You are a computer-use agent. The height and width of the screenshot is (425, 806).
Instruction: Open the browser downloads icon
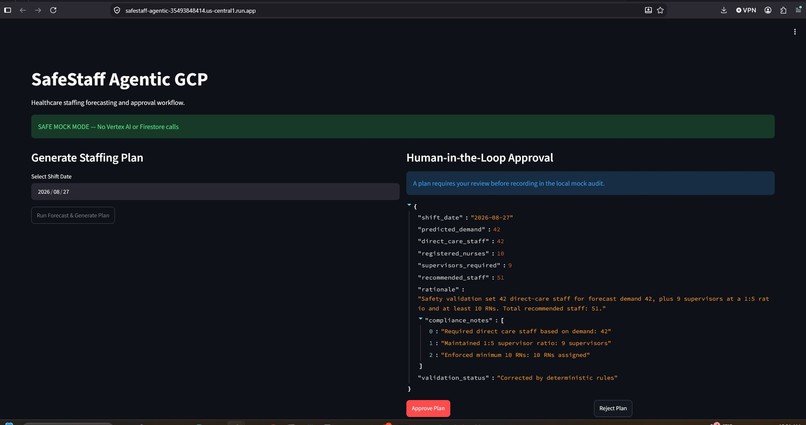[x=724, y=10]
